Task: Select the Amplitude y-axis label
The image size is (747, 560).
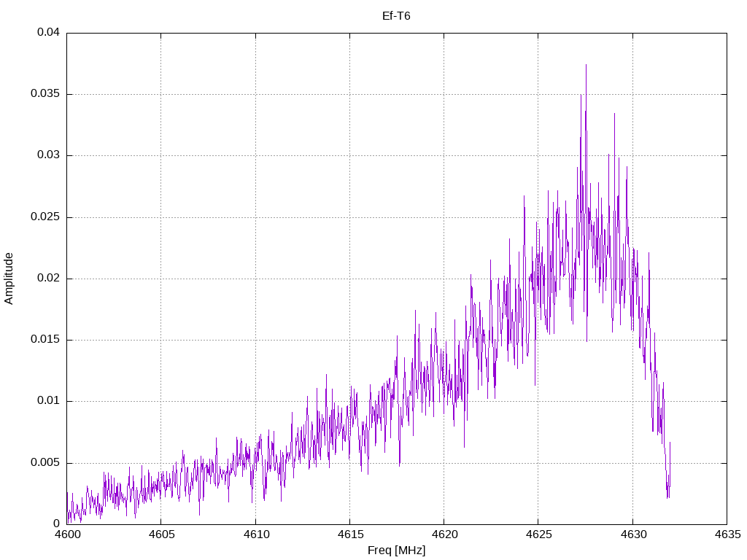Action: (9, 279)
